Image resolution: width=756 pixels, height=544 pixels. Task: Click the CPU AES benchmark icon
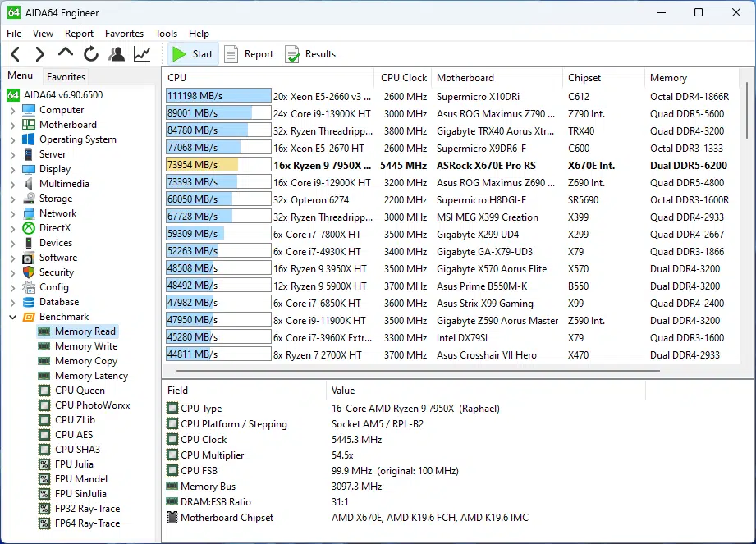[44, 435]
